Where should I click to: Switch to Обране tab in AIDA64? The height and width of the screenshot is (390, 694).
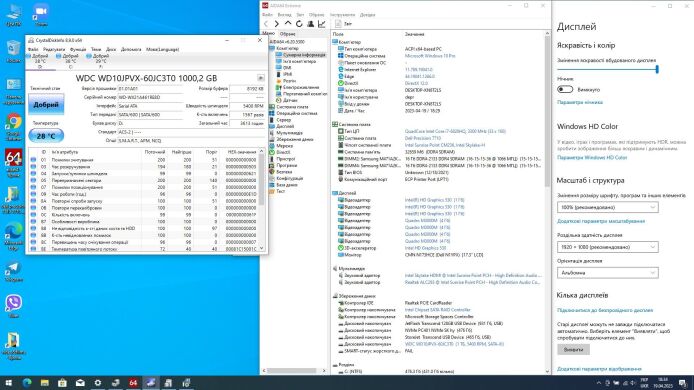pyautogui.click(x=288, y=34)
